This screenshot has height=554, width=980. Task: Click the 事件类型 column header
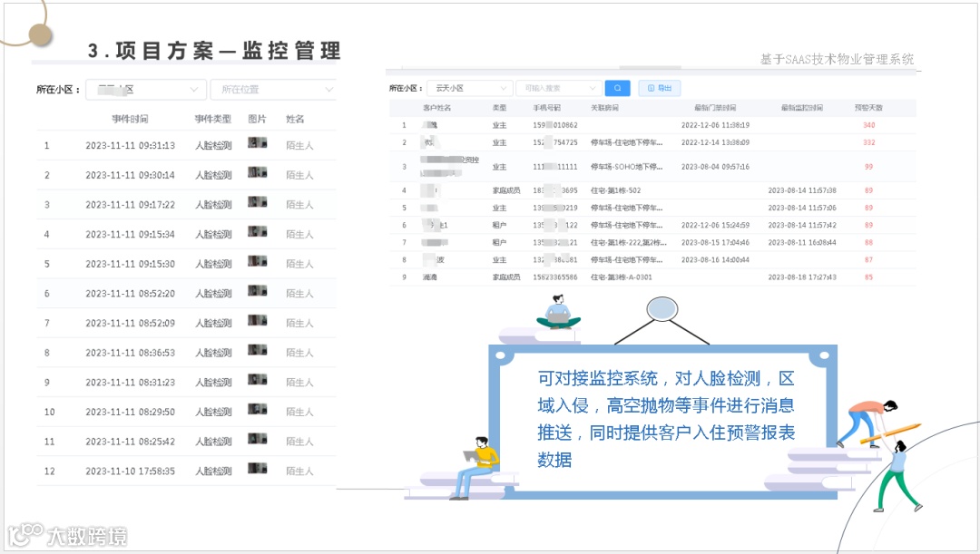pyautogui.click(x=213, y=119)
